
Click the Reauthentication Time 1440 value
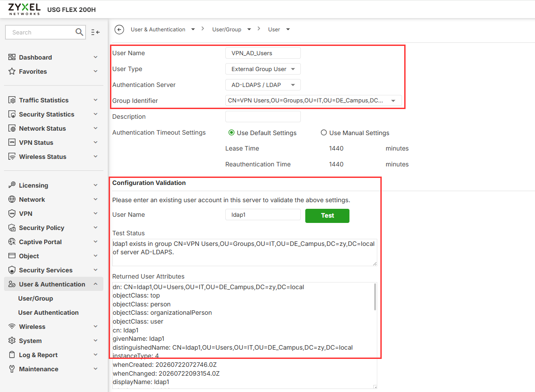point(336,164)
